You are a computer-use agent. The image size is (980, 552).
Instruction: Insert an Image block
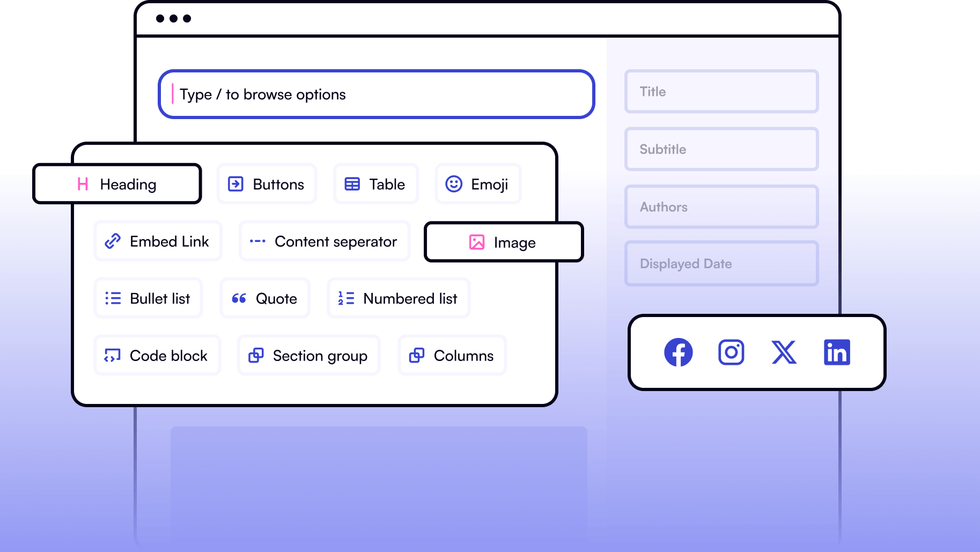click(x=503, y=242)
